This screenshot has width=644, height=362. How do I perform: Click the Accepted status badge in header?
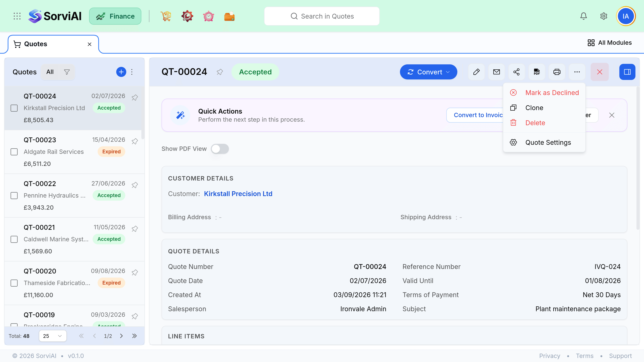255,72
